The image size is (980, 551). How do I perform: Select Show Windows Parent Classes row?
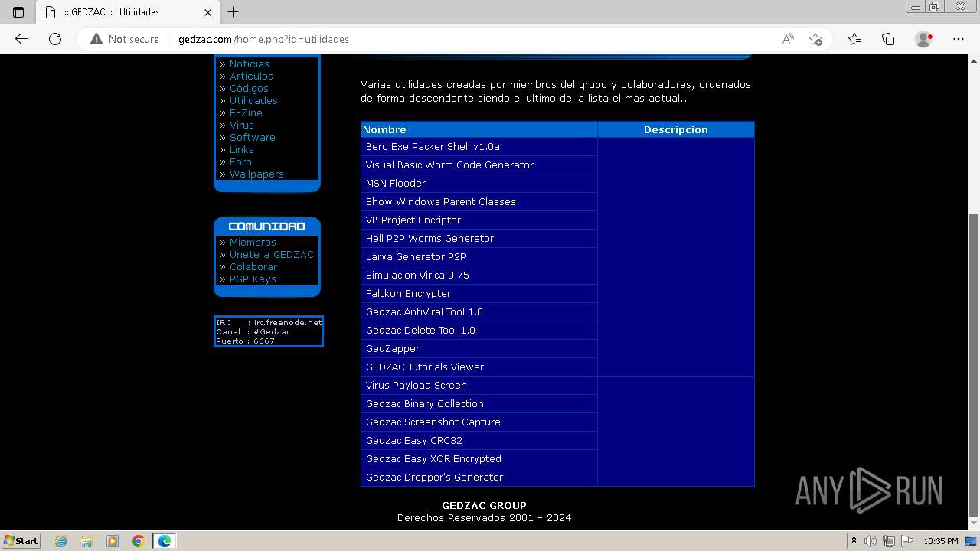(479, 201)
